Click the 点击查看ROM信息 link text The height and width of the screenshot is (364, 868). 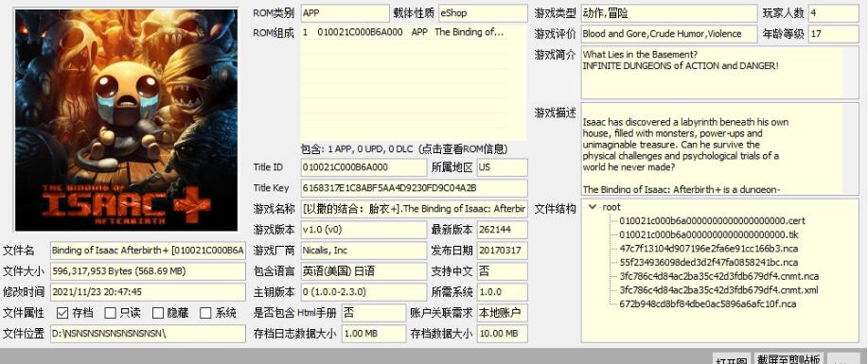(463, 149)
